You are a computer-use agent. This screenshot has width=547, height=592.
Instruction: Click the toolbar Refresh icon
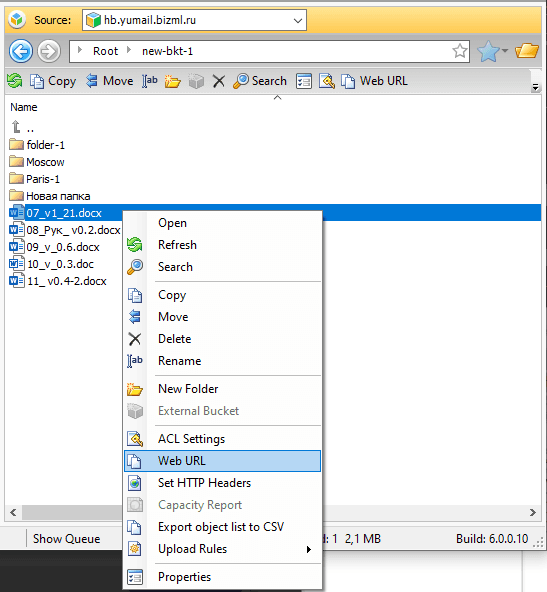pos(15,81)
